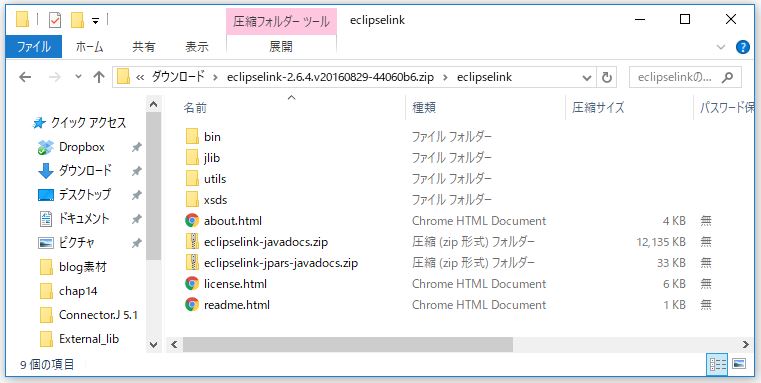Click the horizontal scrollbar thumb
This screenshot has height=383, width=761.
[347, 345]
